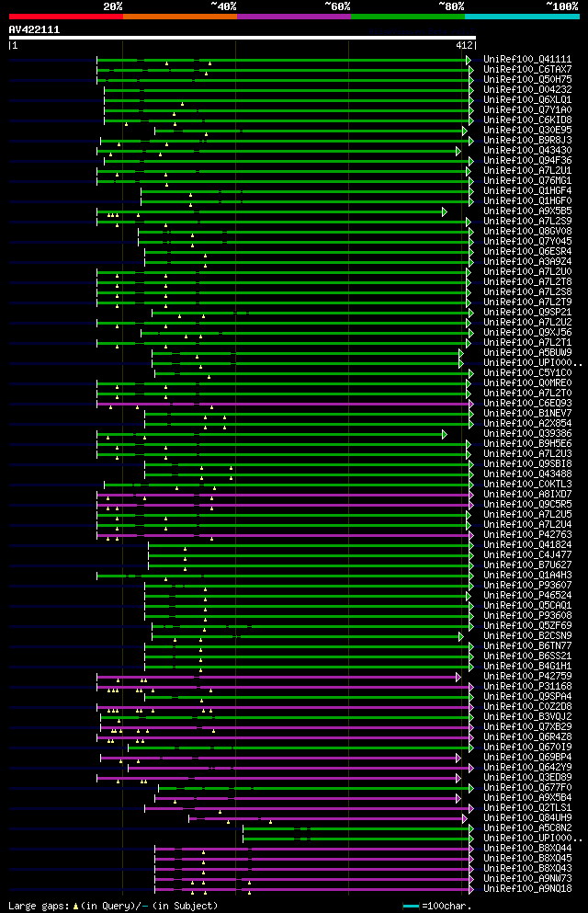
Task: Go to UniRef100_B7U627 entry
Action: 527,565
